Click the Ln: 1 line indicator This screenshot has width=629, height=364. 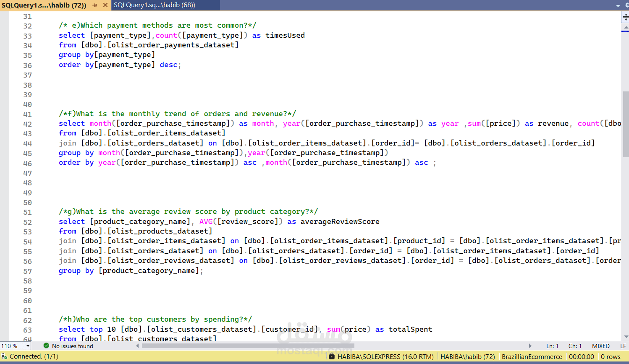click(552, 346)
